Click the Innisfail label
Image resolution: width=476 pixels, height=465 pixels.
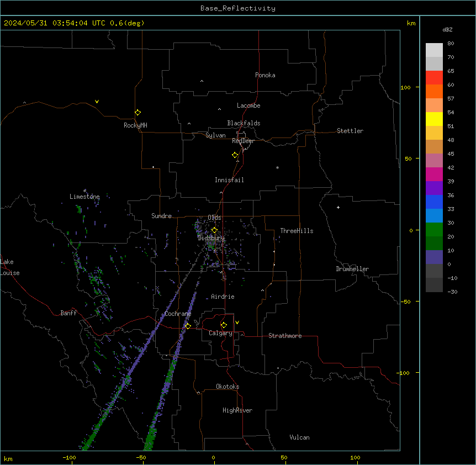(x=229, y=180)
